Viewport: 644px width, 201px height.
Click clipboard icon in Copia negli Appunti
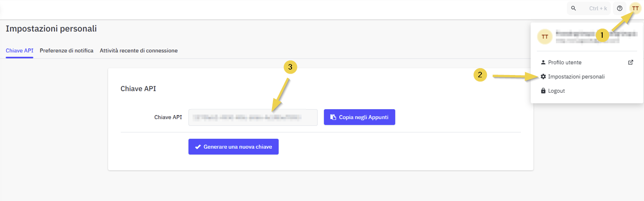click(x=333, y=117)
